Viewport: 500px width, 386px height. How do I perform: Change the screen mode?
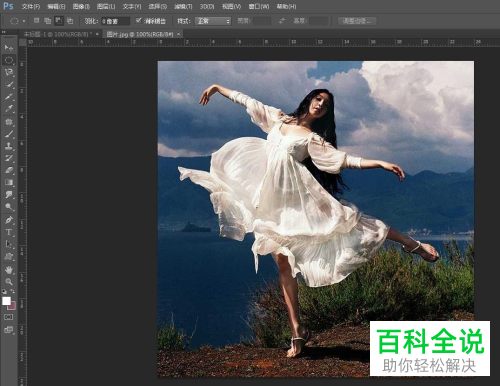point(9,330)
